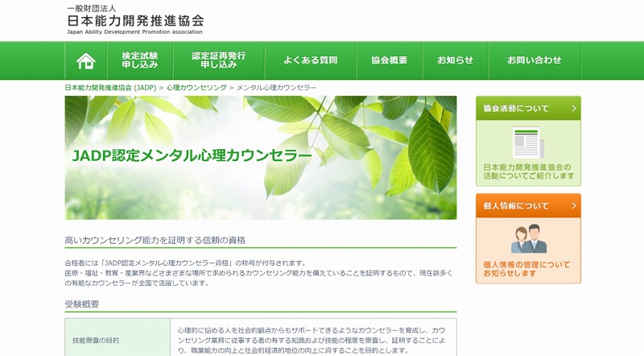
Task: Open お問い合わせ in the navigation bar
Action: click(x=535, y=60)
